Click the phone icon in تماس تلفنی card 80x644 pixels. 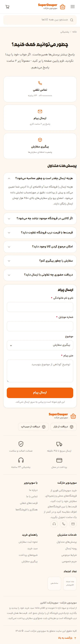[40, 83]
